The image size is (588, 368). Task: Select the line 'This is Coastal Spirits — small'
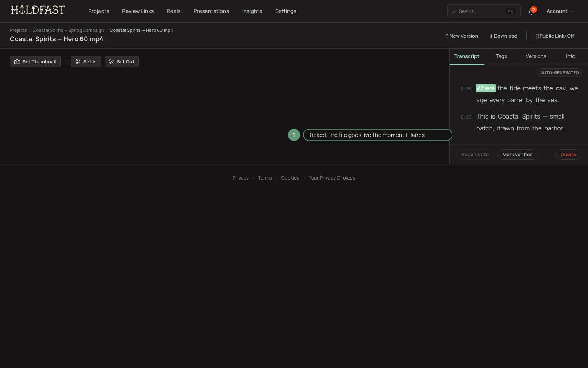click(x=520, y=117)
